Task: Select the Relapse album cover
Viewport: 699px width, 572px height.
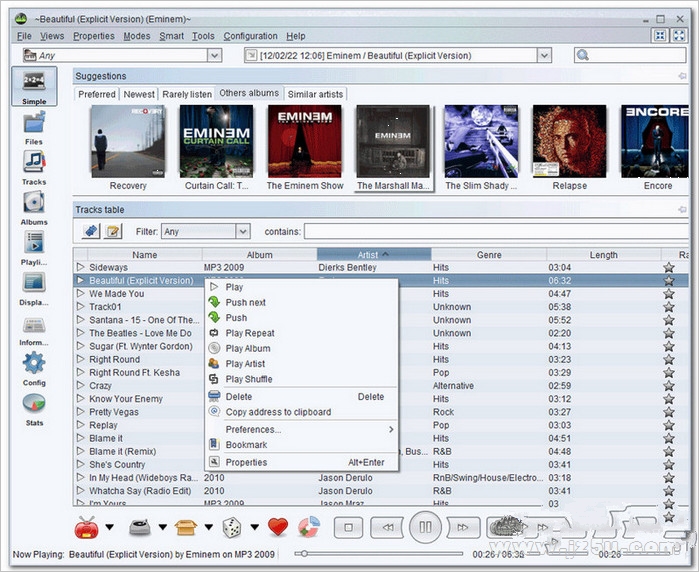Action: [x=569, y=141]
